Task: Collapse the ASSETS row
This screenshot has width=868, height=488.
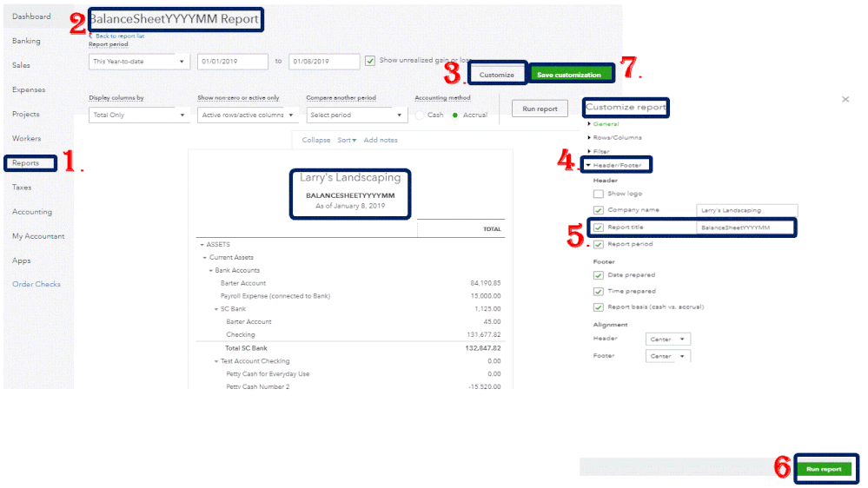Action: click(202, 245)
